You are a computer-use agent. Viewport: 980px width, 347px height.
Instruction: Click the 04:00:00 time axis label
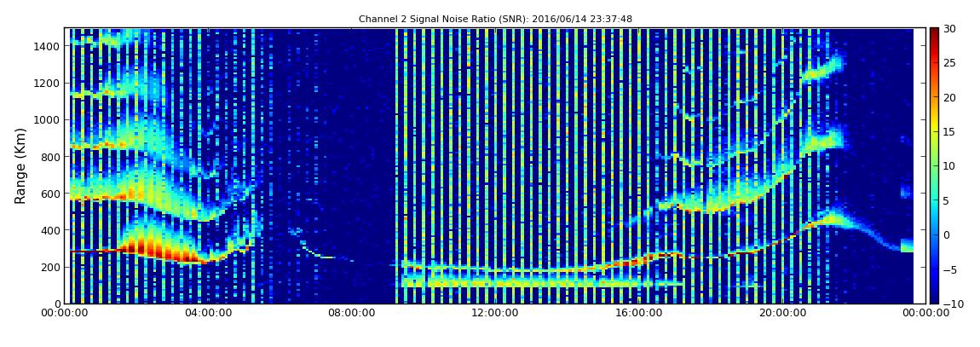pos(207,314)
